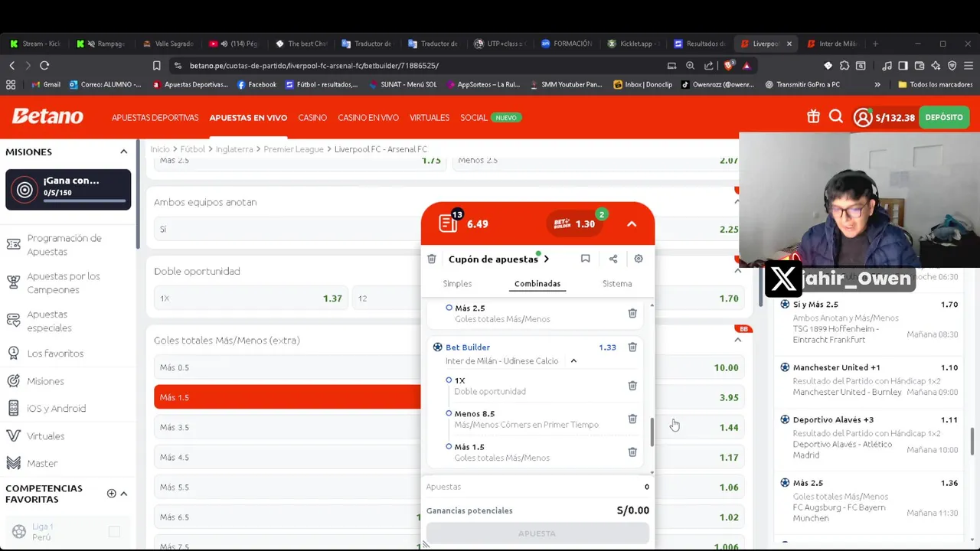
Task: Select Más 3.5 odds option
Action: (287, 427)
